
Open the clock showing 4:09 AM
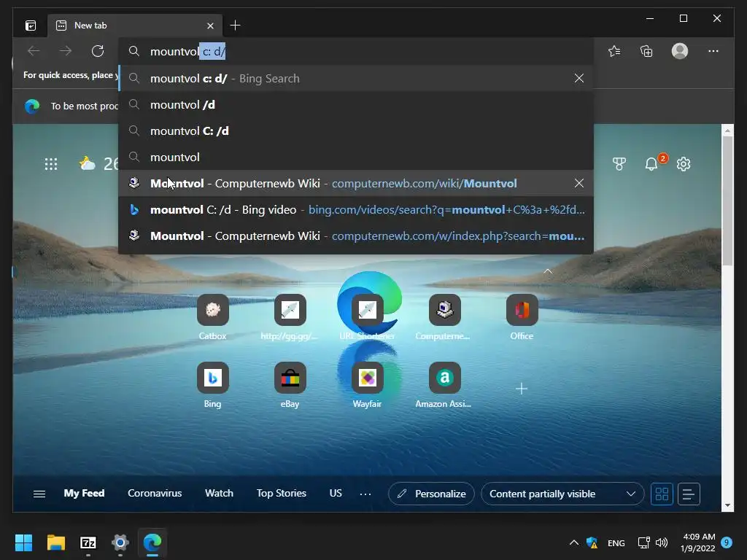point(698,542)
